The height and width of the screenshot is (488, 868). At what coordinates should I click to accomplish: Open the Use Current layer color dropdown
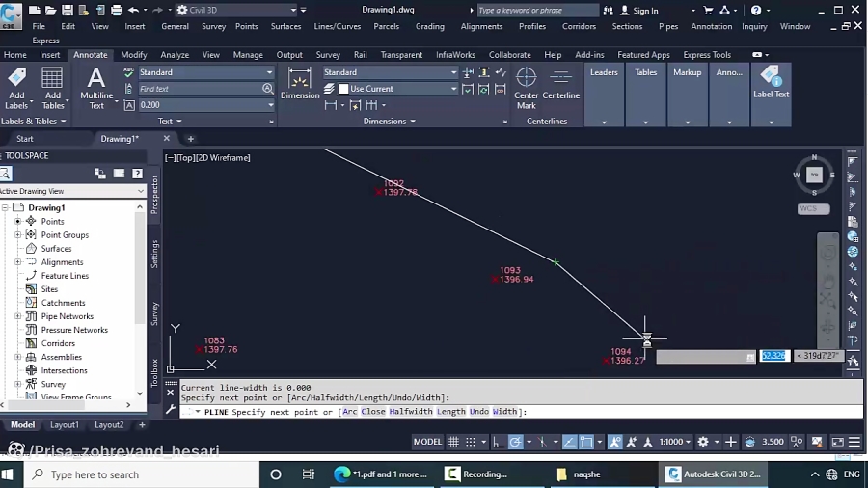pyautogui.click(x=397, y=89)
